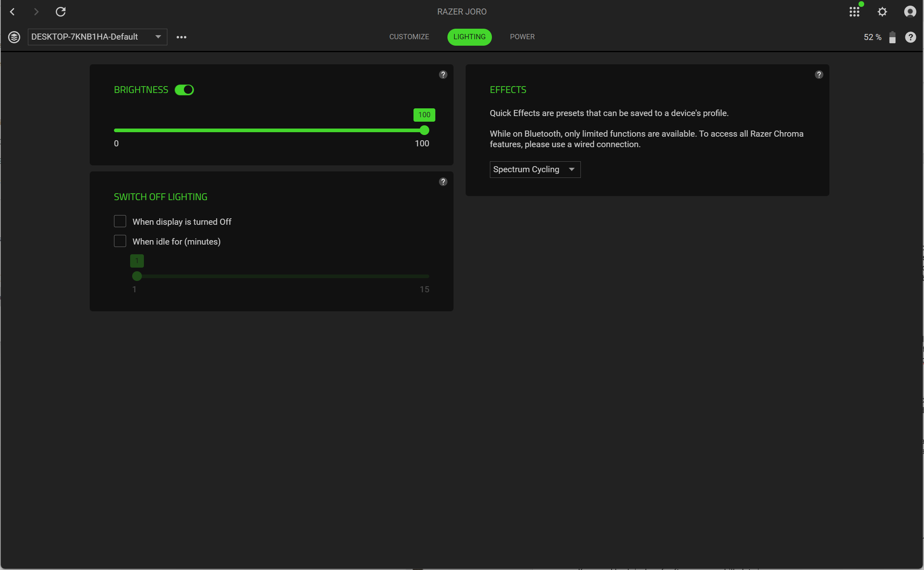Enable 'When idle for (minutes)' checkbox
The height and width of the screenshot is (570, 924).
pos(120,241)
